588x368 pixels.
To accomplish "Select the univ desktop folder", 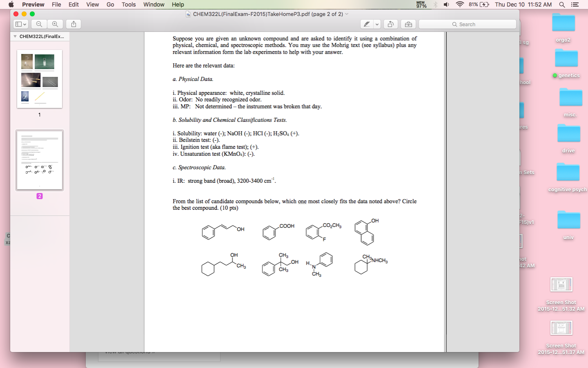I will point(568,225).
